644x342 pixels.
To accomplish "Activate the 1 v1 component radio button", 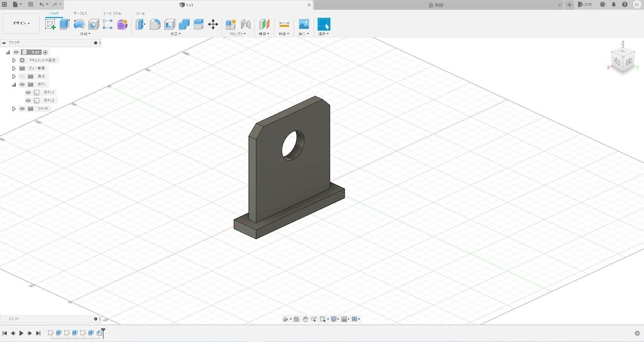I will (x=45, y=52).
